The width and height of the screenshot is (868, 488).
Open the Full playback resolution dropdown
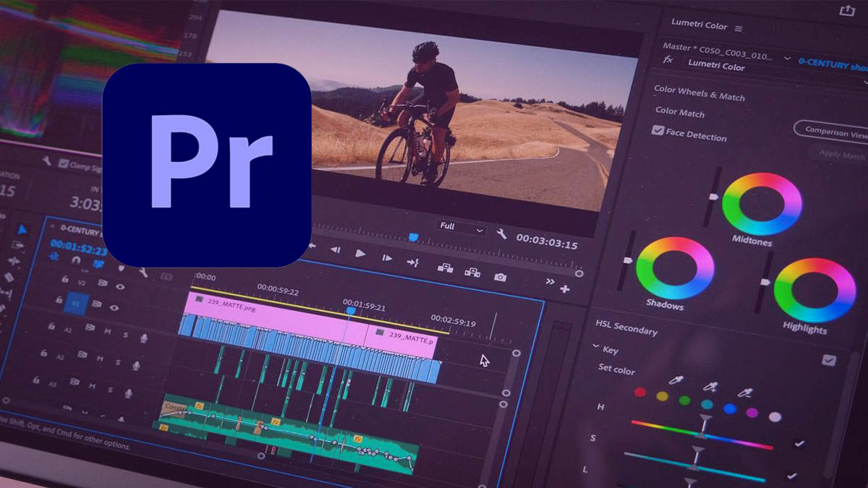click(461, 227)
